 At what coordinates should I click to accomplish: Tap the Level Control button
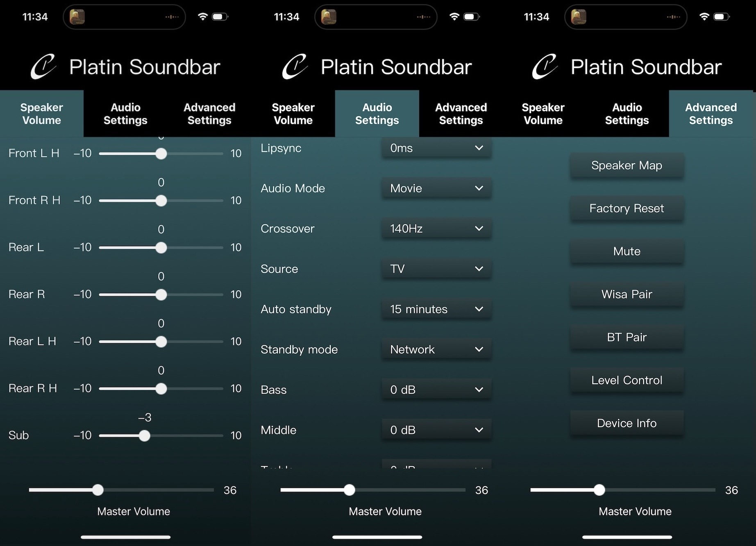tap(627, 380)
